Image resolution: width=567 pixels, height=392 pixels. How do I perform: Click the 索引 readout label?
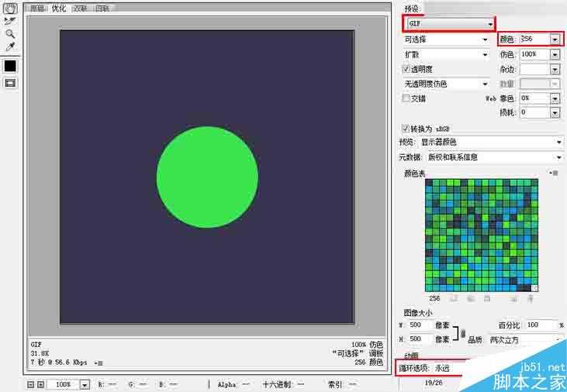(334, 384)
